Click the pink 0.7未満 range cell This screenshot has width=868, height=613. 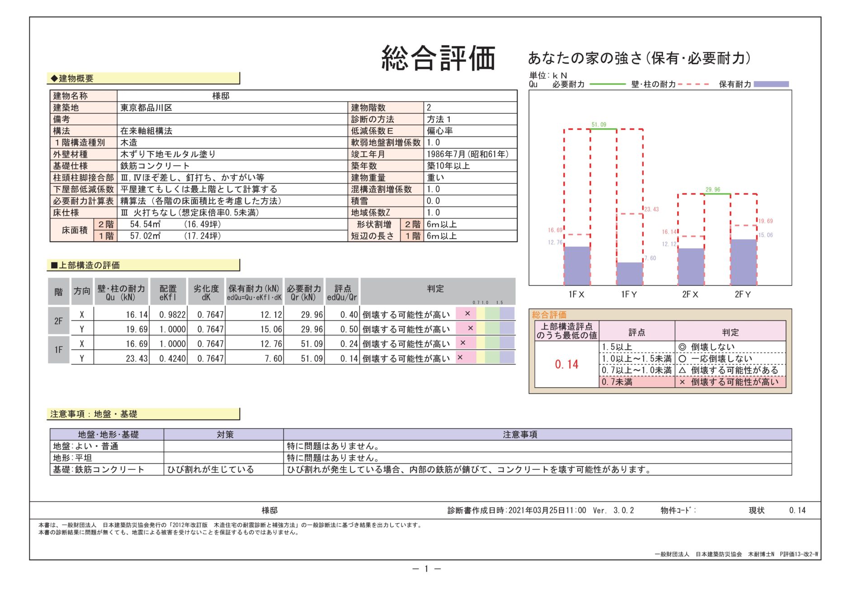[637, 382]
